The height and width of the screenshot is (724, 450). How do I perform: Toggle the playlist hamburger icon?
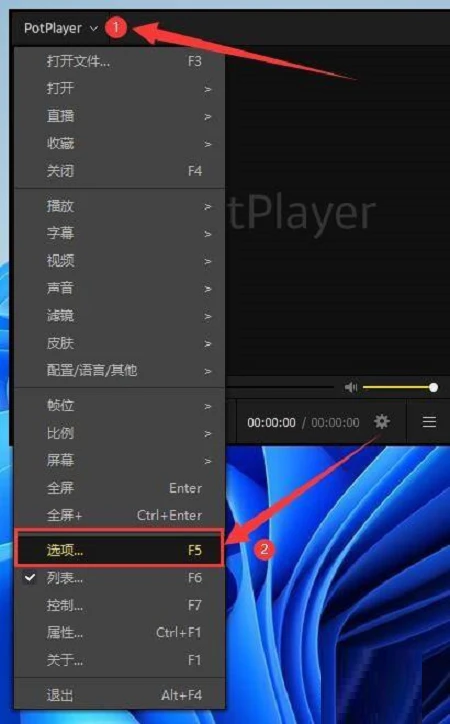point(429,422)
